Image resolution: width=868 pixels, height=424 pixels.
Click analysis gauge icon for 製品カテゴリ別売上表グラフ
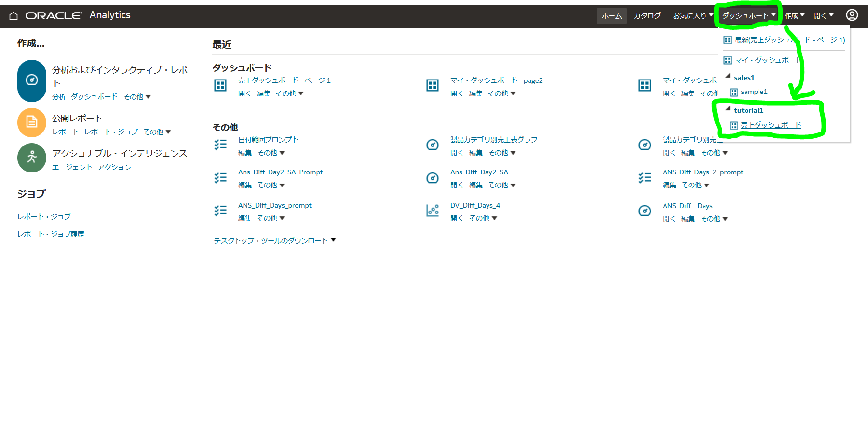click(x=433, y=145)
